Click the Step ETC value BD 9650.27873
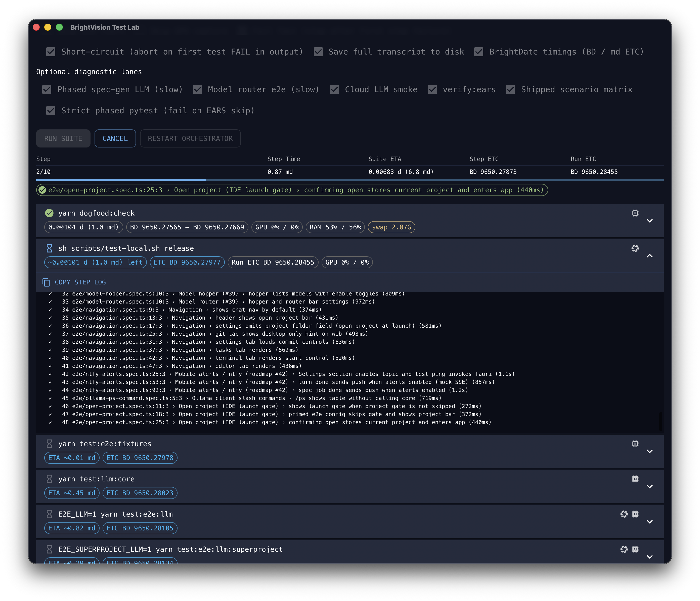The height and width of the screenshot is (601, 700). point(493,172)
